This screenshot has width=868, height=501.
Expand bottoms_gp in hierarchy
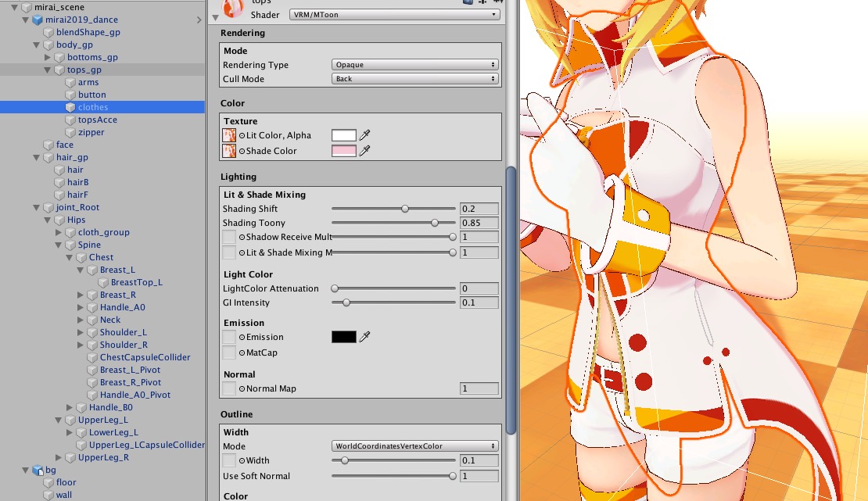click(x=48, y=57)
